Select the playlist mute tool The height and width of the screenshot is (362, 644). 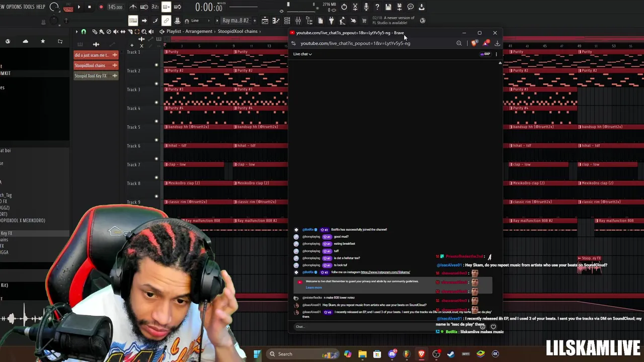click(116, 32)
